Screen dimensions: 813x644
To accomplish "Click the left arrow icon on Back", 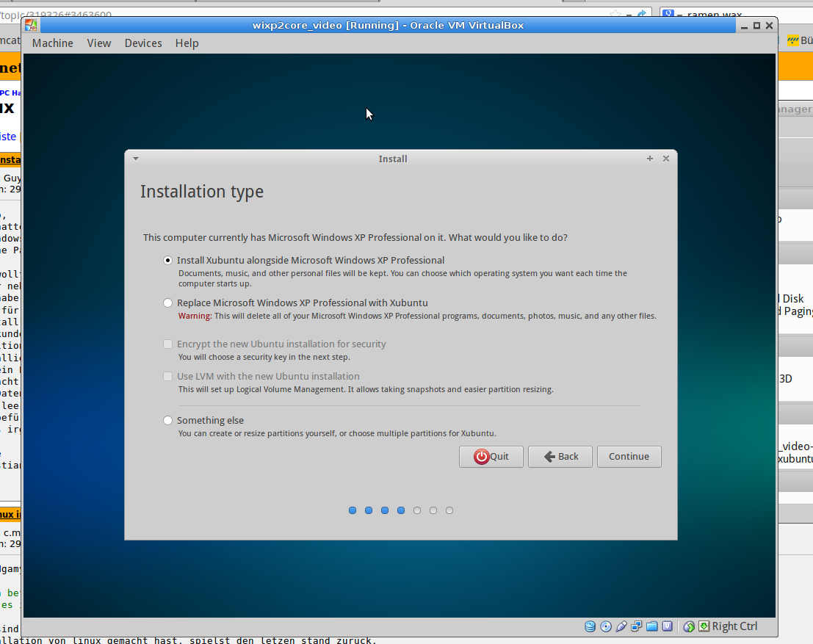I will (549, 456).
